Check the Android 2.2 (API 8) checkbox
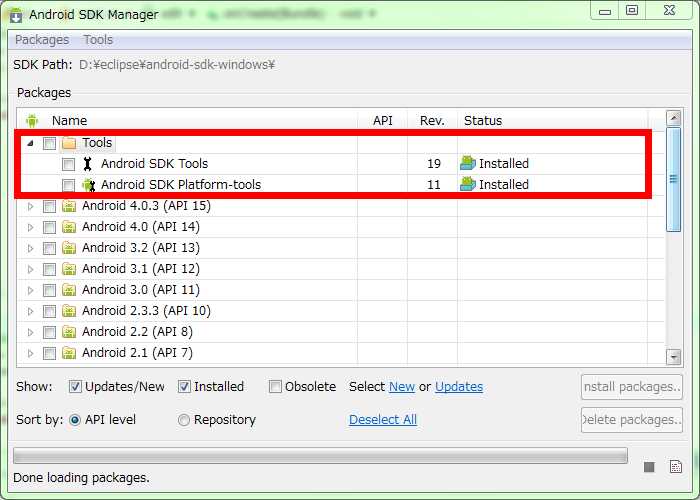Image resolution: width=700 pixels, height=500 pixels. pyautogui.click(x=49, y=332)
